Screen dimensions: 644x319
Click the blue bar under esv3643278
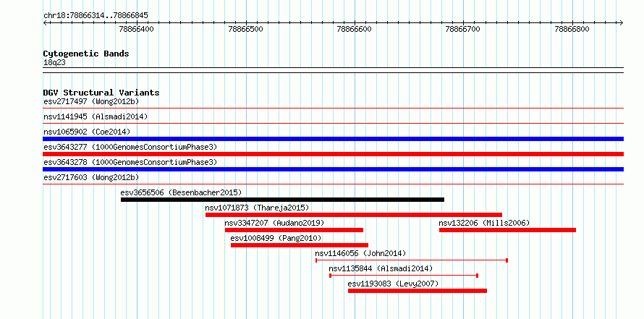pyautogui.click(x=333, y=169)
